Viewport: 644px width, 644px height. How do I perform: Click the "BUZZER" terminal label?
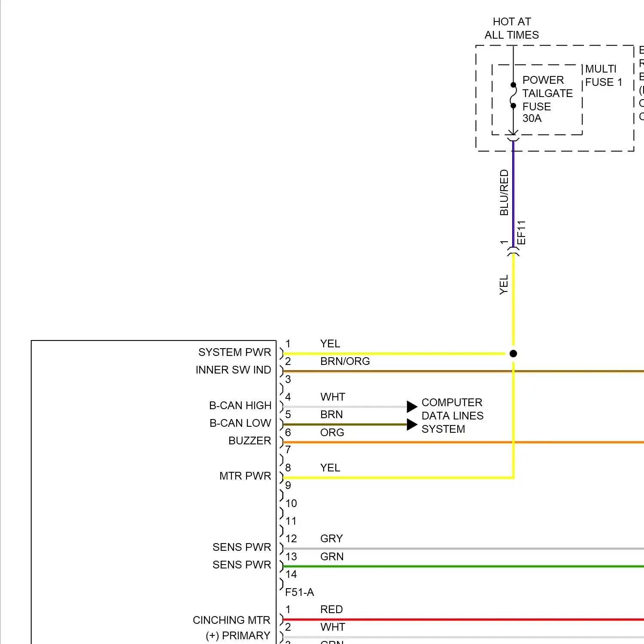tap(249, 441)
